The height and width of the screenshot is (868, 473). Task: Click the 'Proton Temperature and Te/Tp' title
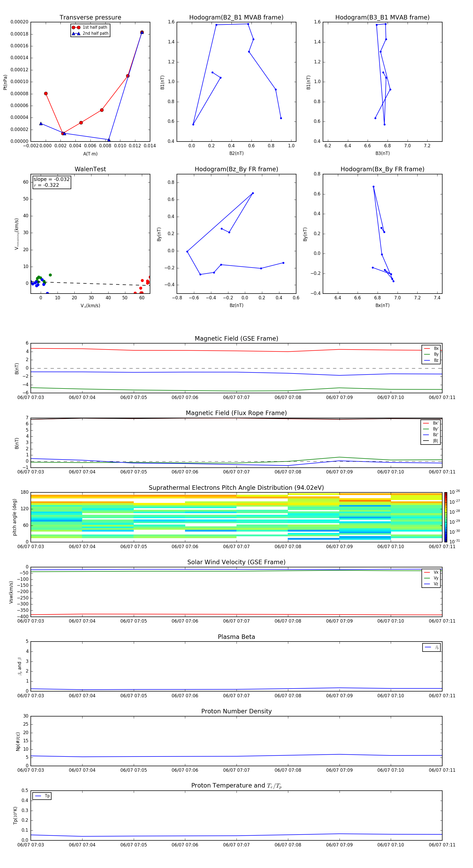click(236, 785)
